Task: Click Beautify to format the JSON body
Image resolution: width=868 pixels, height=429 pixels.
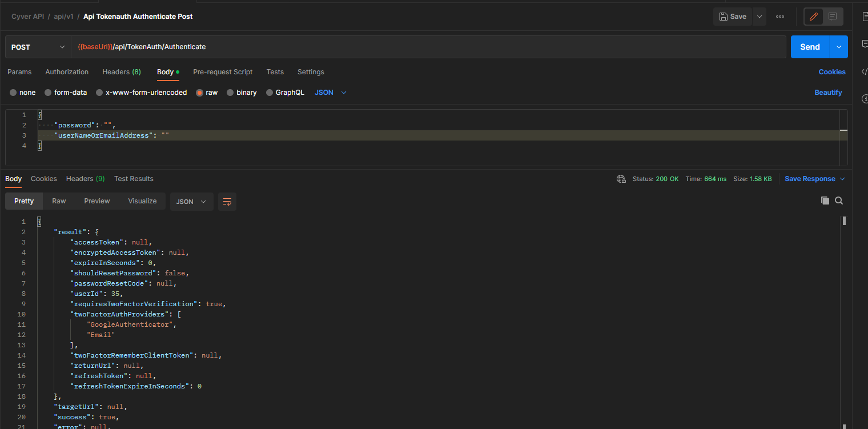Action: click(828, 92)
